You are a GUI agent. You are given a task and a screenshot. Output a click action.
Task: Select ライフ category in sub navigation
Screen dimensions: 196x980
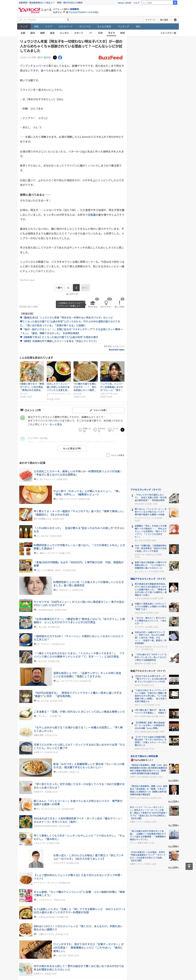click(x=111, y=33)
